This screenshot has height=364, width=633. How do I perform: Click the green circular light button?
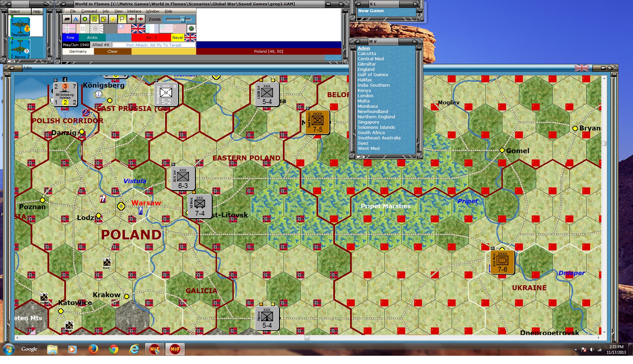coord(191,28)
